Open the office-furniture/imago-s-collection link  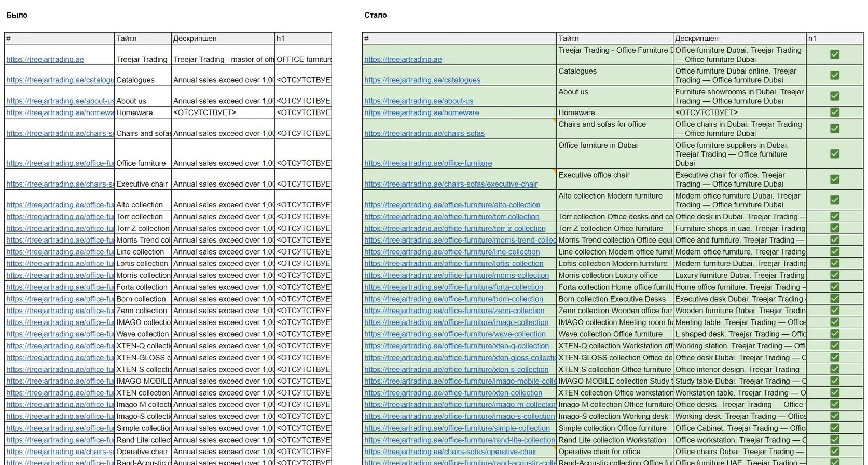click(460, 416)
